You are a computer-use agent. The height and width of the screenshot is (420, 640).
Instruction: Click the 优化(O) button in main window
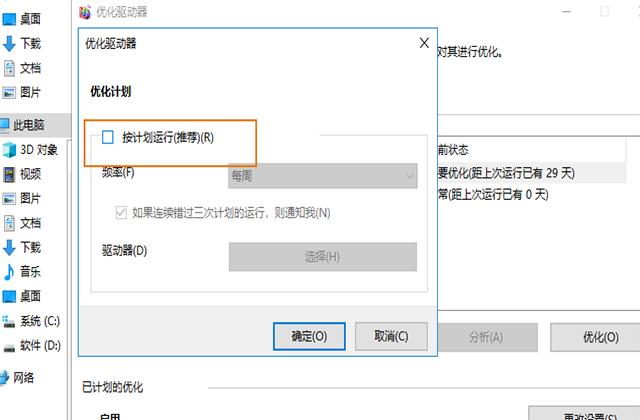pyautogui.click(x=600, y=337)
